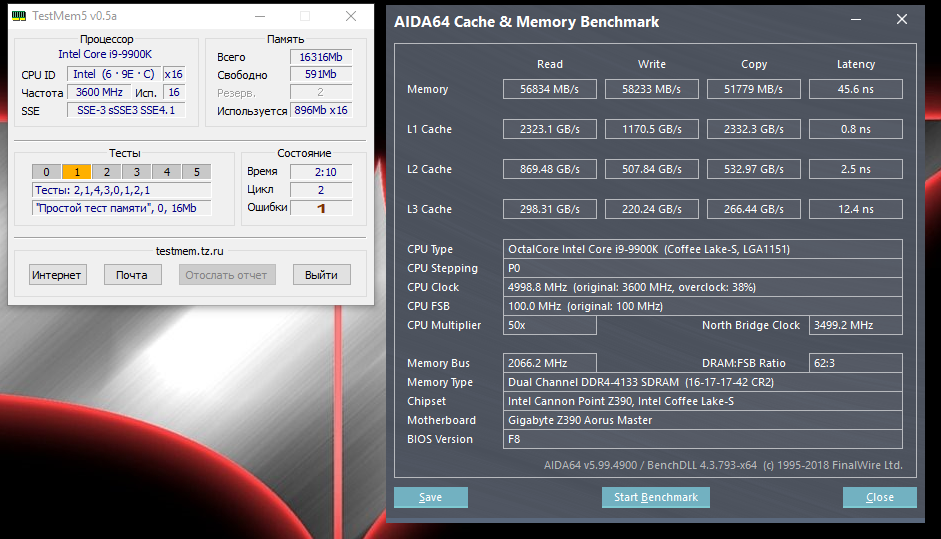Click BIOS Version field F8
Viewport: 941px width, 539px height.
(703, 439)
